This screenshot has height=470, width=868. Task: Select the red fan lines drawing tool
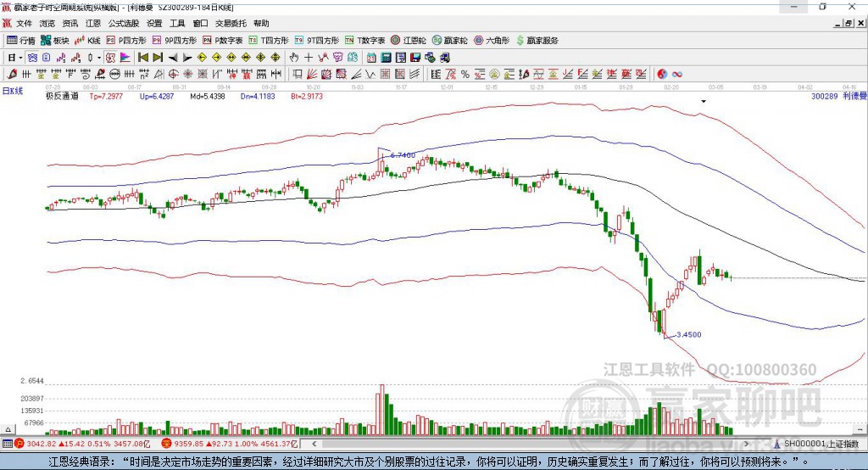click(312, 74)
